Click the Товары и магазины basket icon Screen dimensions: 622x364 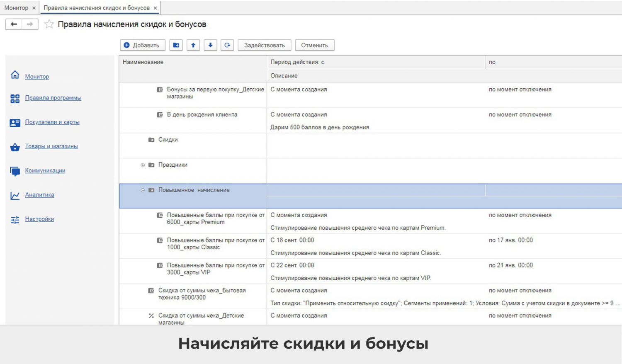tap(15, 147)
